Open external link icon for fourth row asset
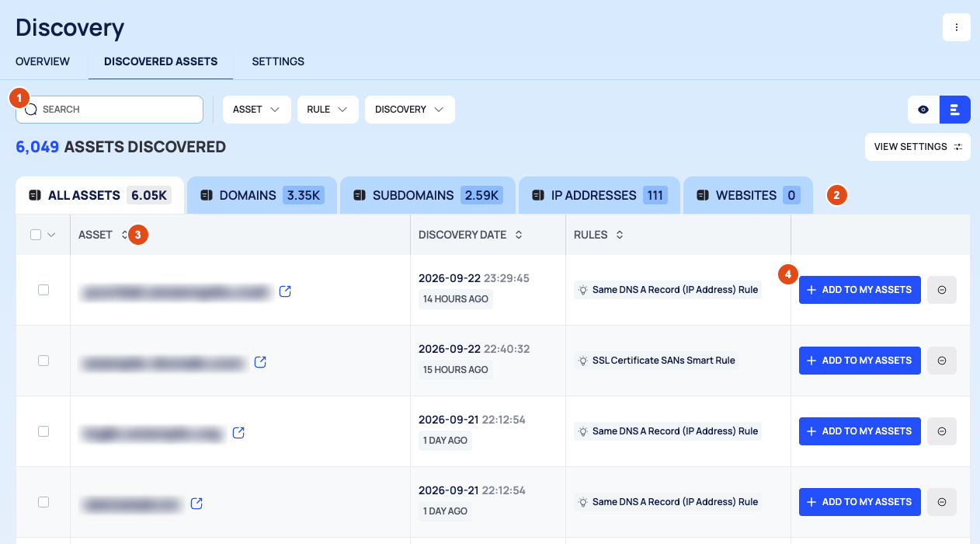Viewport: 980px width, 544px height. pos(196,504)
